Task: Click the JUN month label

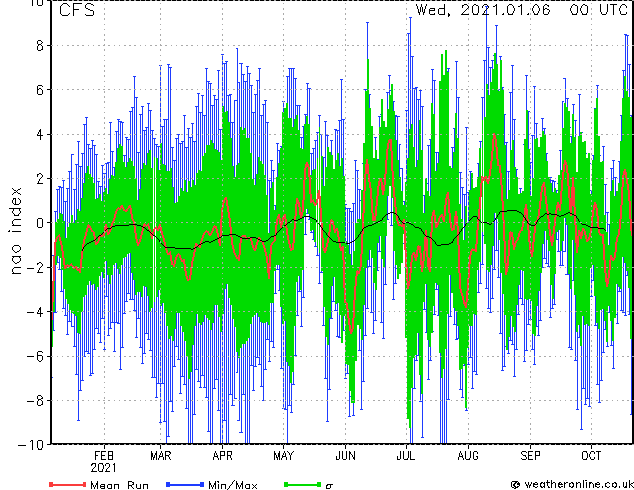Action: [345, 456]
